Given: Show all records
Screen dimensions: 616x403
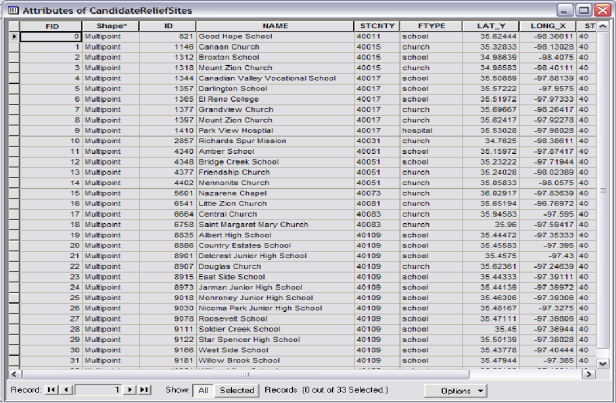Looking at the screenshot, I should click(201, 389).
